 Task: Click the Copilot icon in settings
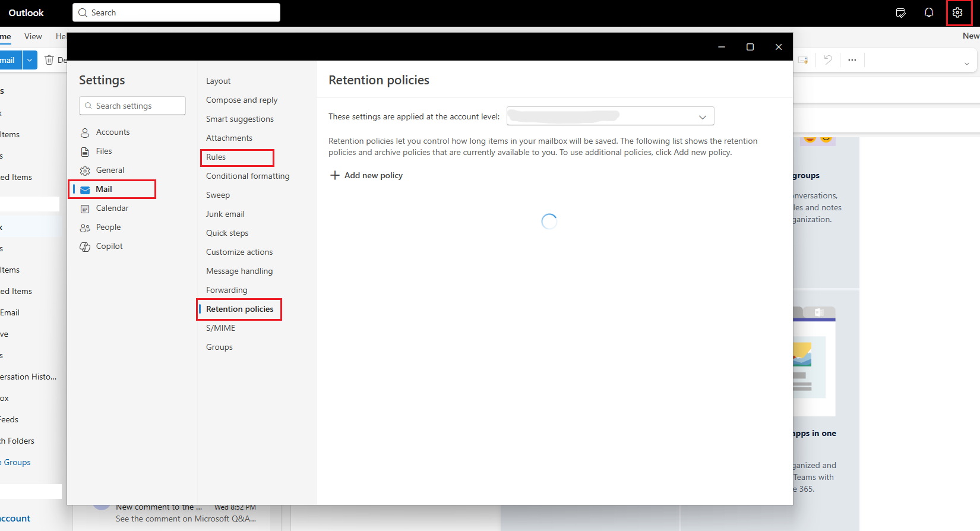pos(85,246)
